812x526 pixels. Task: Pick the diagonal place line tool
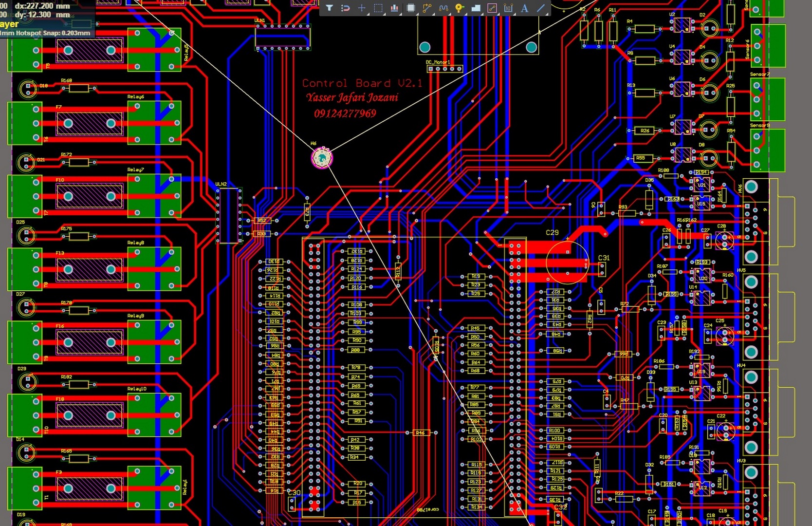coord(540,8)
